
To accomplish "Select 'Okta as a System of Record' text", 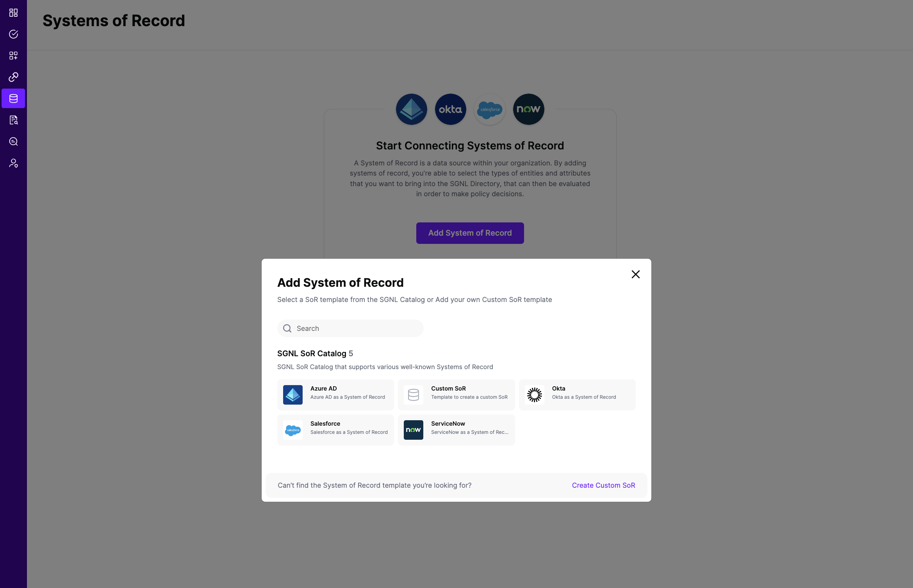I will click(584, 397).
